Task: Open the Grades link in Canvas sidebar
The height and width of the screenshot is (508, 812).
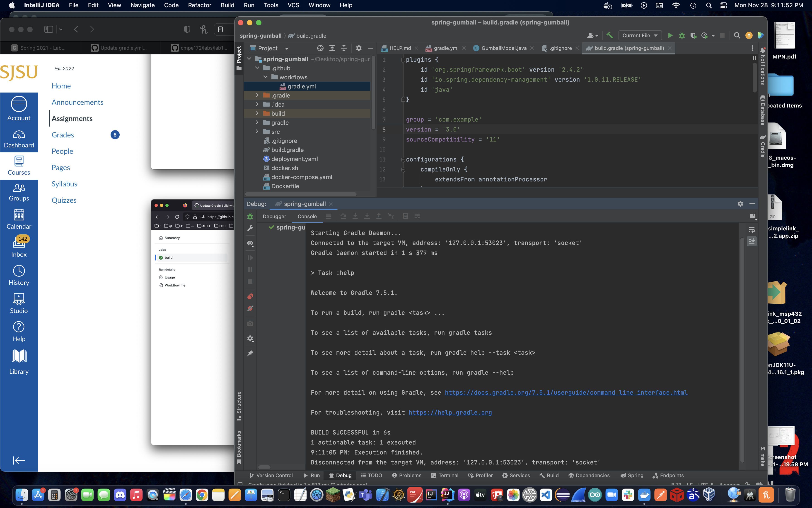Action: (x=63, y=135)
